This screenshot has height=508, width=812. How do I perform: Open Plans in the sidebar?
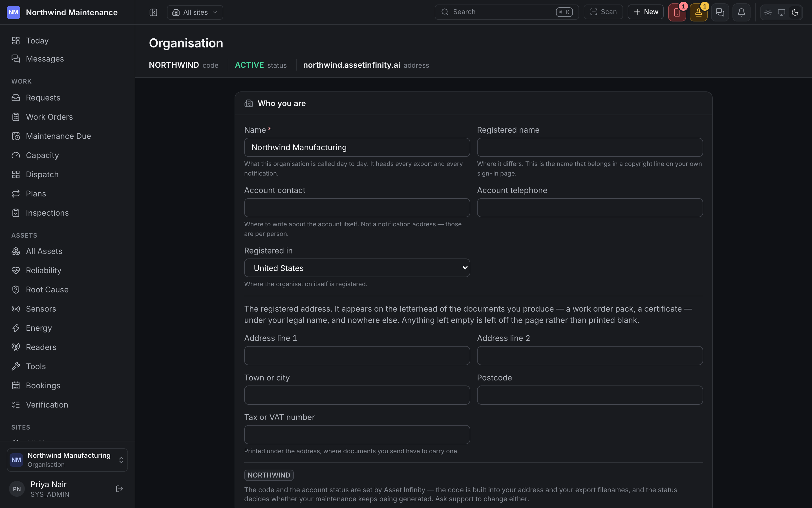[x=67, y=194]
